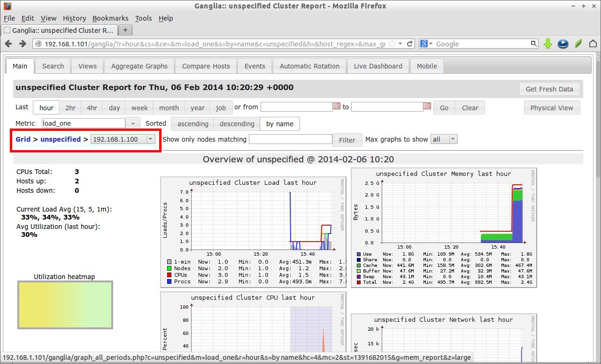
Task: Select the hour time range
Action: point(46,107)
